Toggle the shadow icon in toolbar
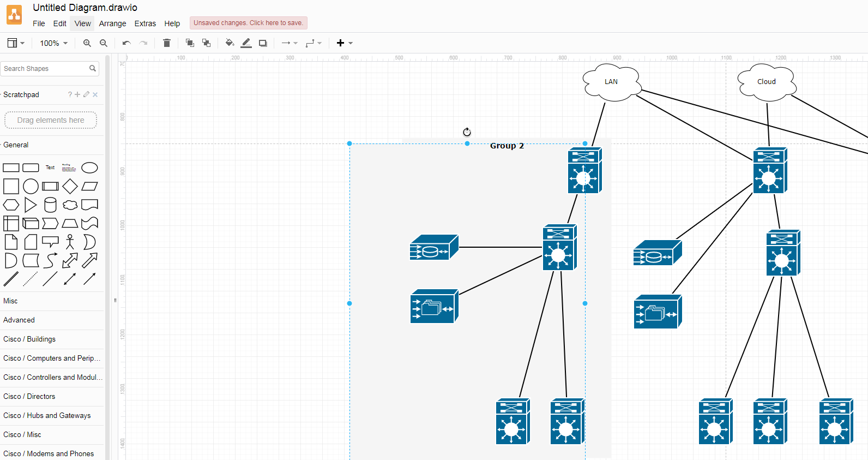Screen dimensions: 868x460 point(263,43)
